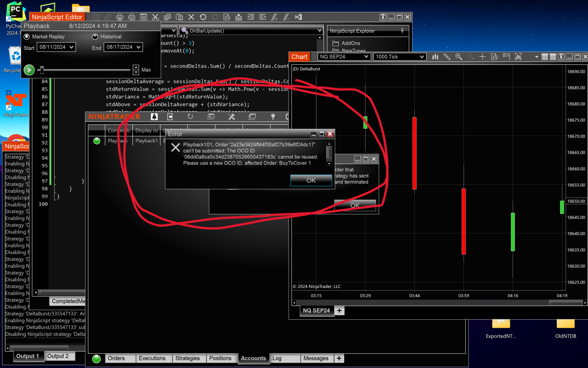This screenshot has width=588, height=368.
Task: Select the drawing tools pencil icon
Action: pyautogui.click(x=447, y=57)
